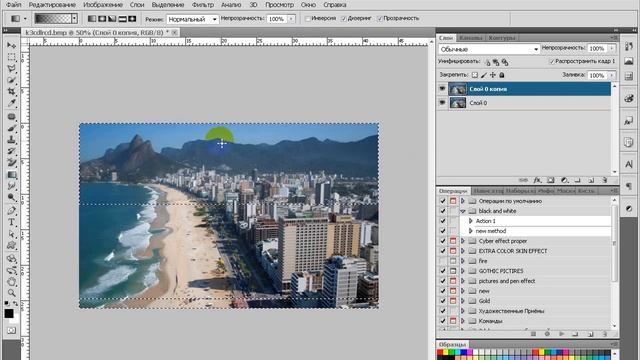
Task: Select the Pen tool
Action: pyautogui.click(x=11, y=211)
